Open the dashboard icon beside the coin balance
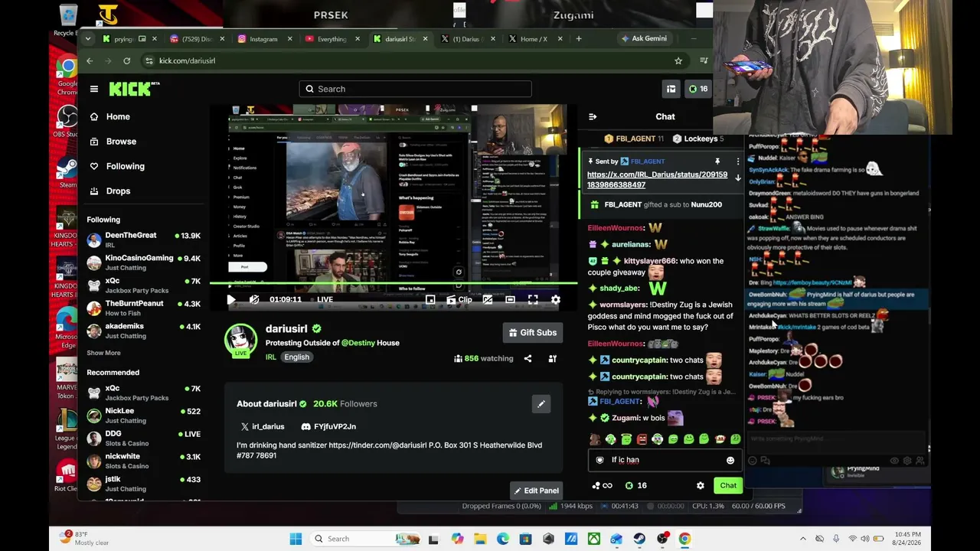 pyautogui.click(x=671, y=89)
